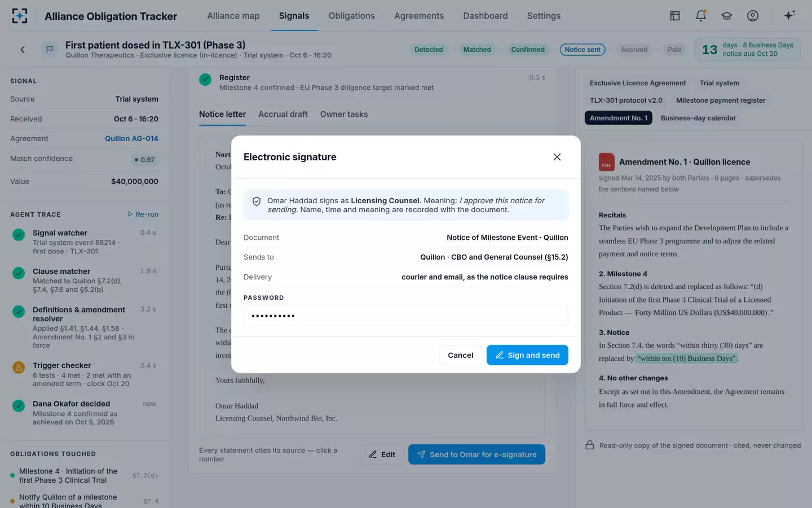Select the Trial system source chip
This screenshot has width=812, height=508.
[x=720, y=83]
